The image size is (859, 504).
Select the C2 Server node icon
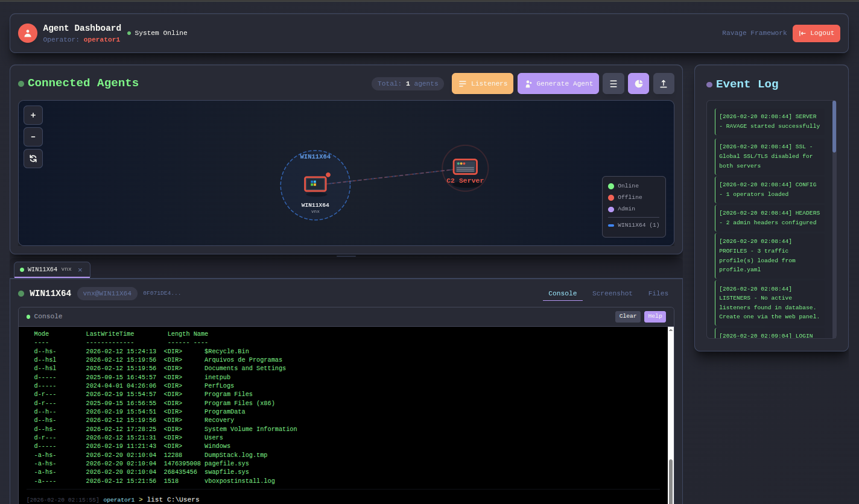pos(465,167)
